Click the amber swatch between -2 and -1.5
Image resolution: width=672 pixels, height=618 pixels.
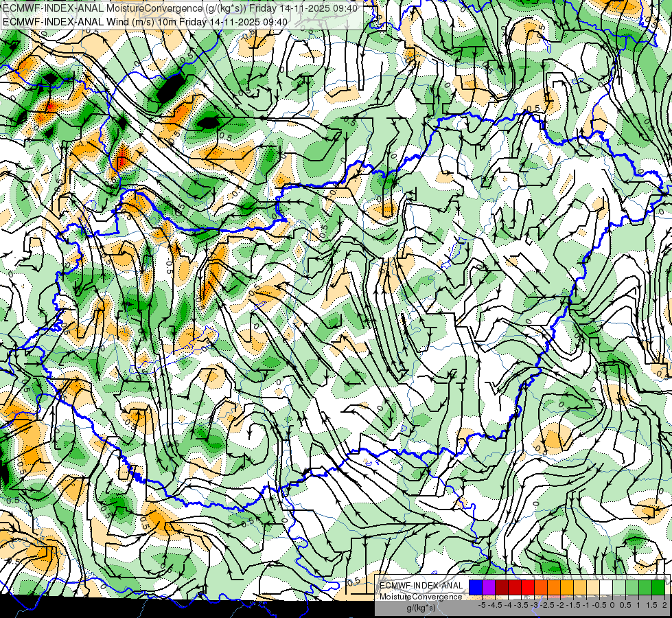[567, 587]
